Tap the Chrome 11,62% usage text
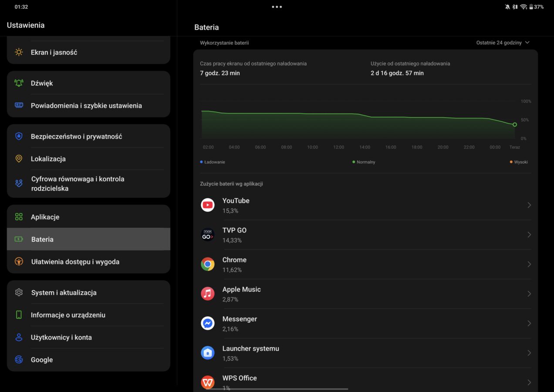 coord(232,270)
